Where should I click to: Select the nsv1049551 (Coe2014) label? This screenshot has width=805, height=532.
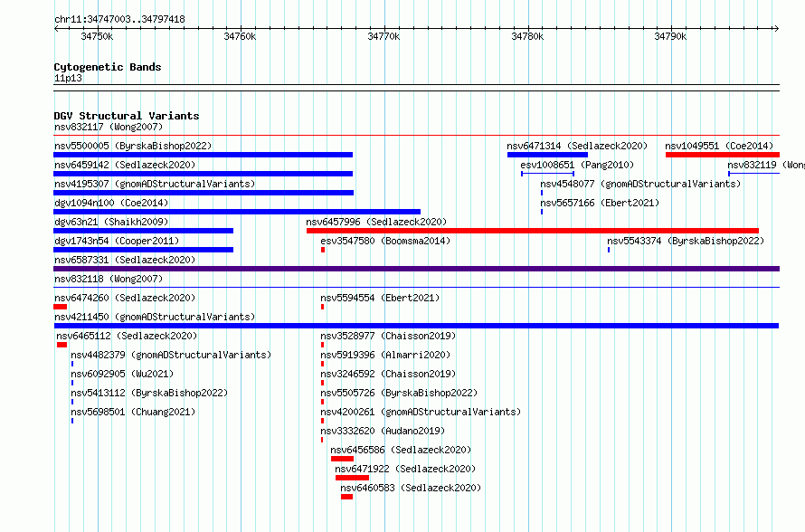[x=719, y=146]
